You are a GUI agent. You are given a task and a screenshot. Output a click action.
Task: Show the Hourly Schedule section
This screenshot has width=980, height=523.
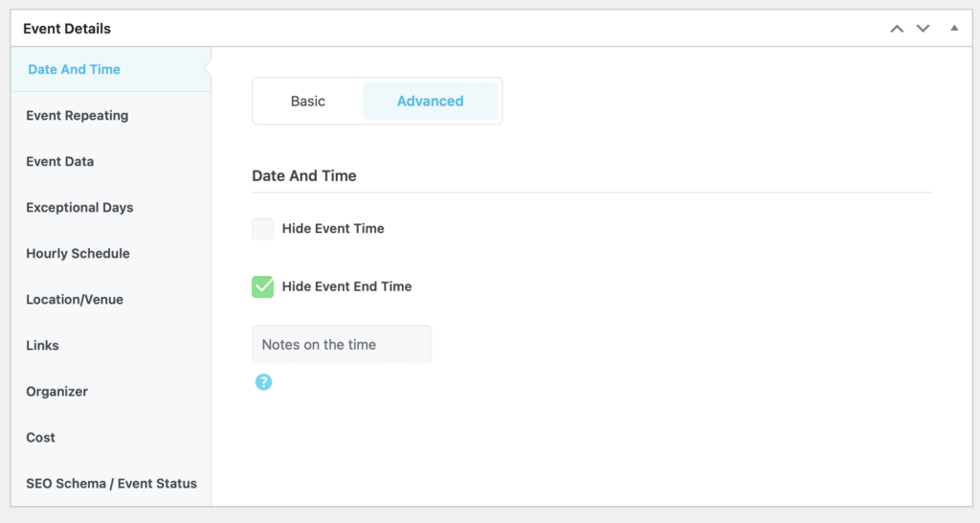pyautogui.click(x=78, y=254)
